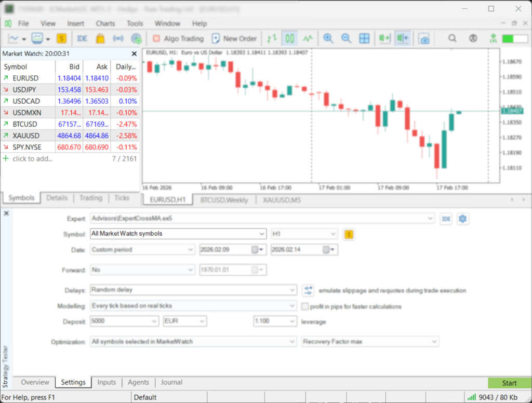Open the Symbol dropdown for Market Watch symbols
The image size is (532, 403).
262,234
